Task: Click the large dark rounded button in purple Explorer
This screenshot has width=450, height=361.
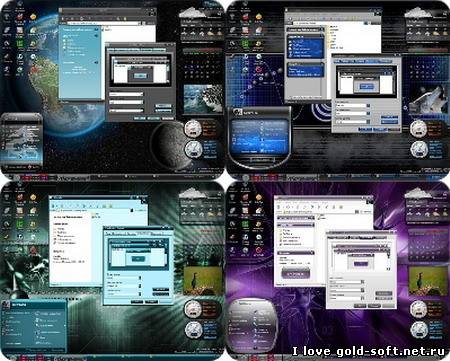Action: 295,274
